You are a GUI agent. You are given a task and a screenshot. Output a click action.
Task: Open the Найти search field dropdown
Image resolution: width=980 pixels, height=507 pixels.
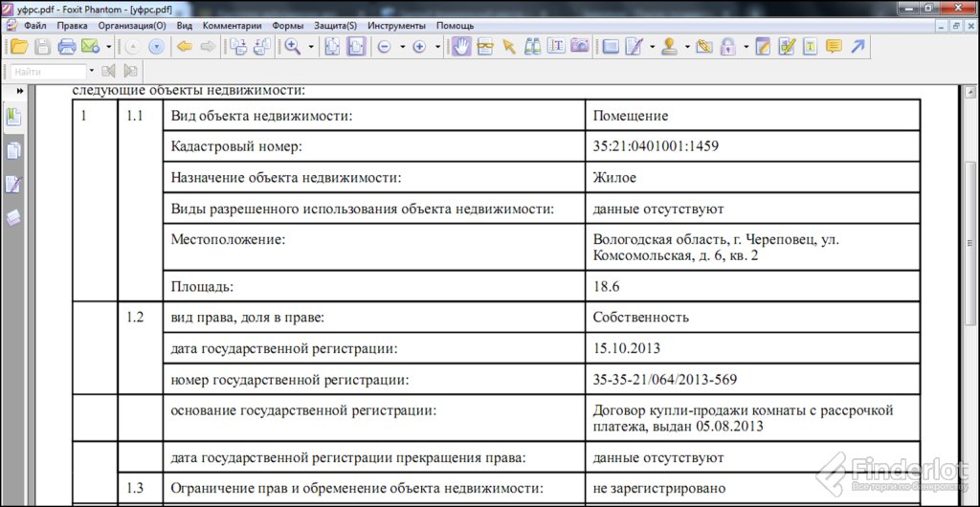[x=92, y=71]
